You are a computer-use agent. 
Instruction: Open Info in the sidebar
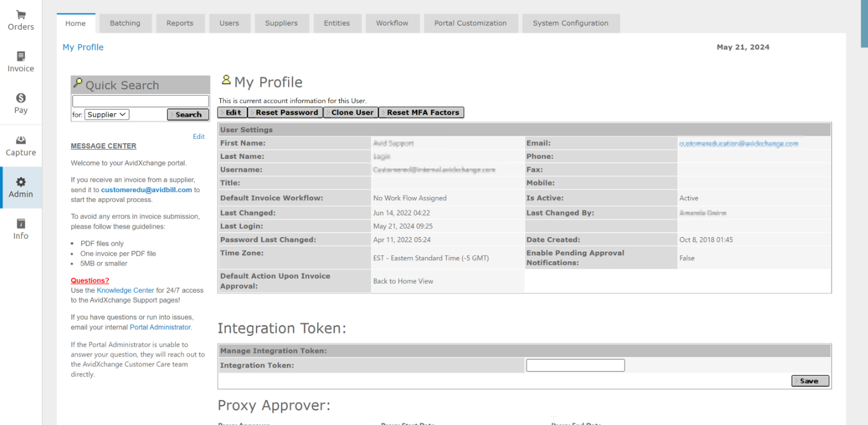pos(21,230)
